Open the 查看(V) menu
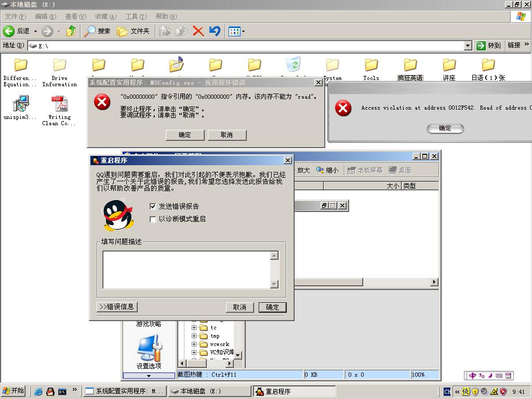This screenshot has height=399, width=532. pos(76,16)
